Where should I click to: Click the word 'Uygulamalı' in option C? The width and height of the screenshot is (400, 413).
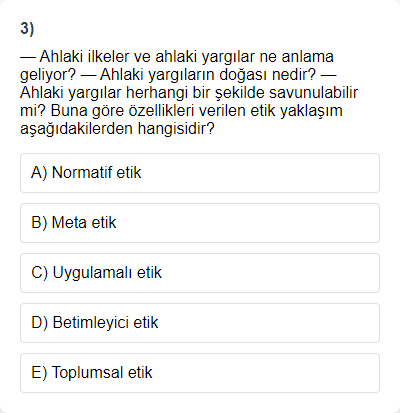[x=93, y=274]
